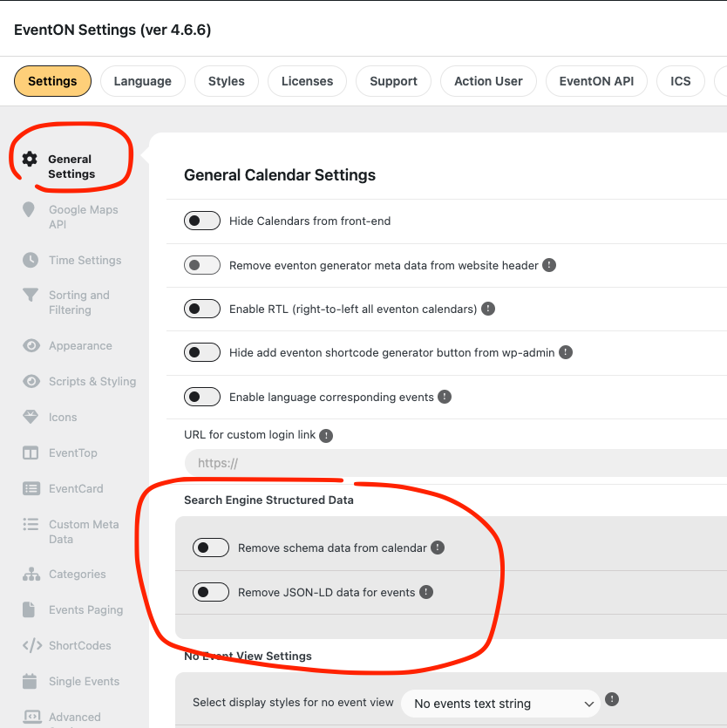Click the General Settings gear icon
Image resolution: width=727 pixels, height=728 pixels.
[x=30, y=160]
